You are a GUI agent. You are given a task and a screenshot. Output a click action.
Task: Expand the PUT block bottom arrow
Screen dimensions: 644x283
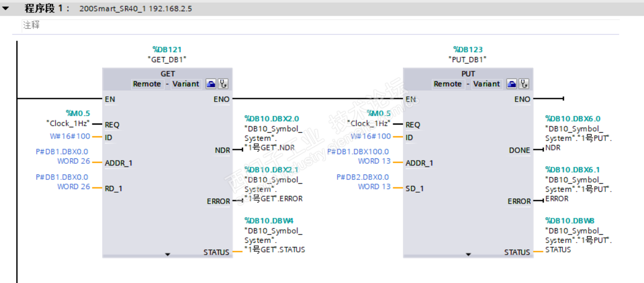[468, 255]
